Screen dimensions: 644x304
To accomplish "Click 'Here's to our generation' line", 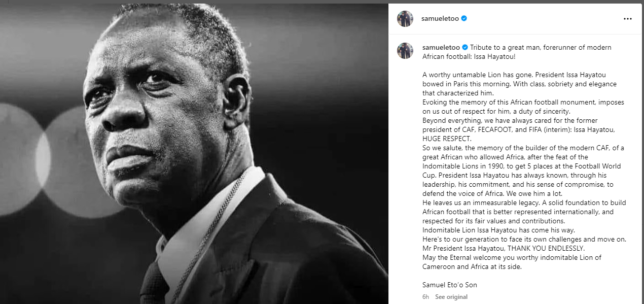I will click(x=524, y=239).
